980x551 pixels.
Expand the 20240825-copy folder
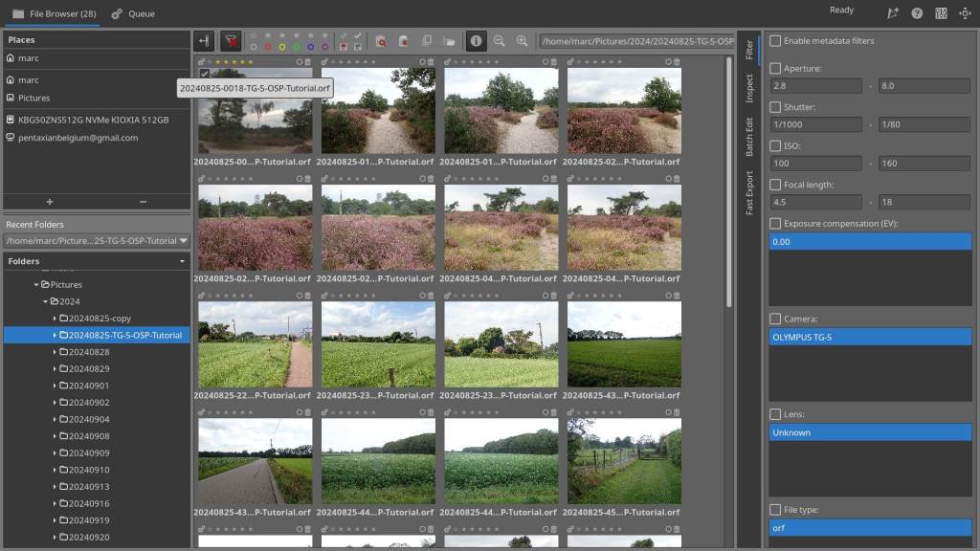tap(55, 318)
